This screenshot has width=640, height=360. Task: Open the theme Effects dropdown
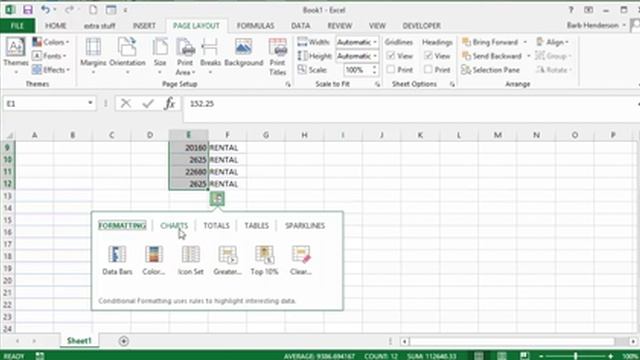(x=51, y=70)
